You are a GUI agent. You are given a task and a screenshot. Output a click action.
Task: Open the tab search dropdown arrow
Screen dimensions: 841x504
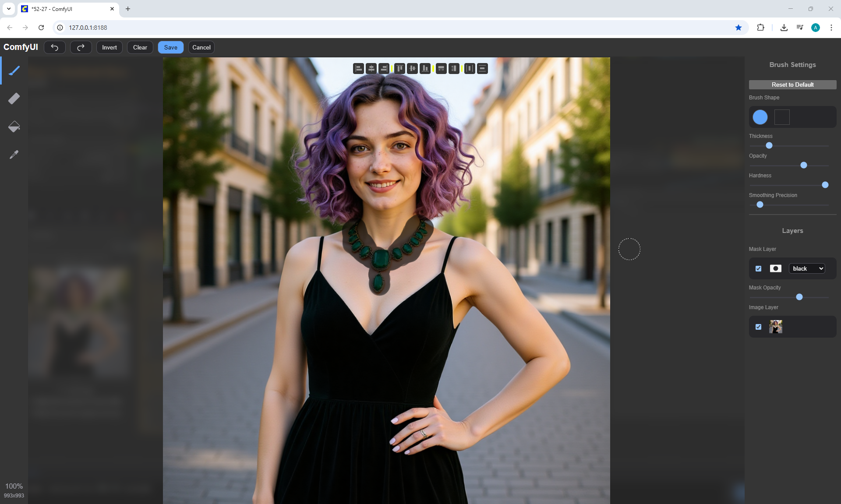(9, 9)
